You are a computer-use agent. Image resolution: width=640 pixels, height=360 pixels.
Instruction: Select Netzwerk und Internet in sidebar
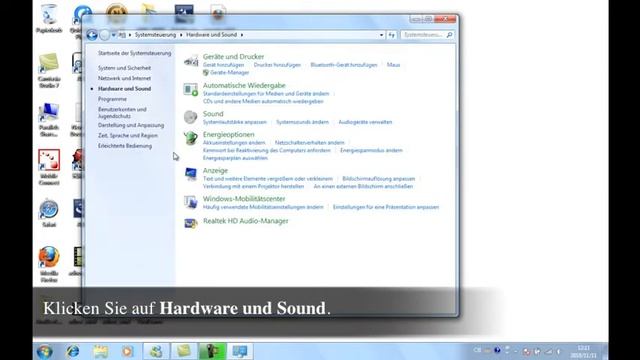[124, 78]
